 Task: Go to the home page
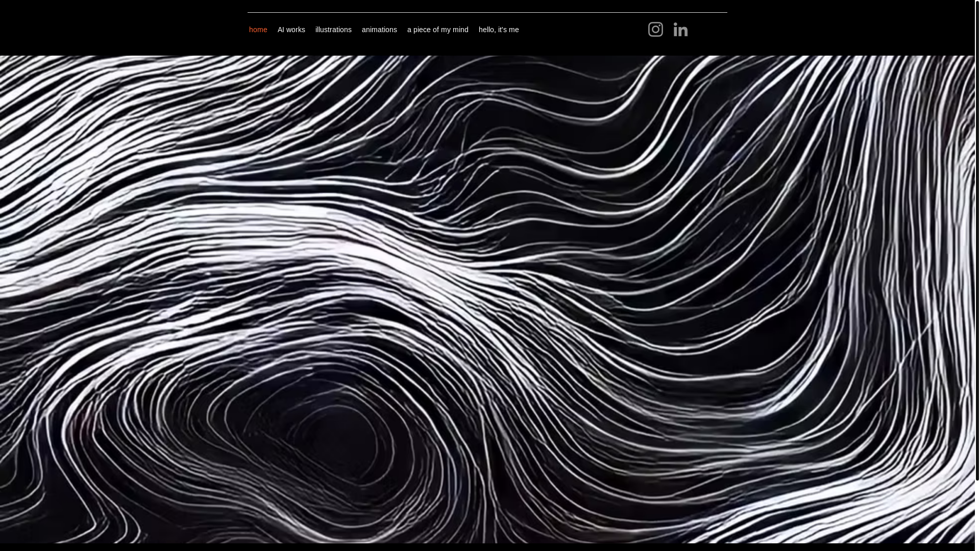[x=258, y=30]
